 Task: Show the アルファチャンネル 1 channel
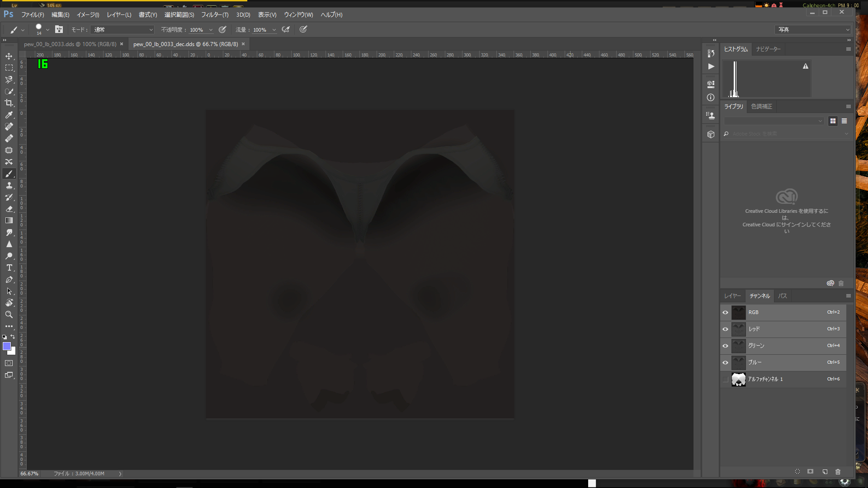pos(725,379)
